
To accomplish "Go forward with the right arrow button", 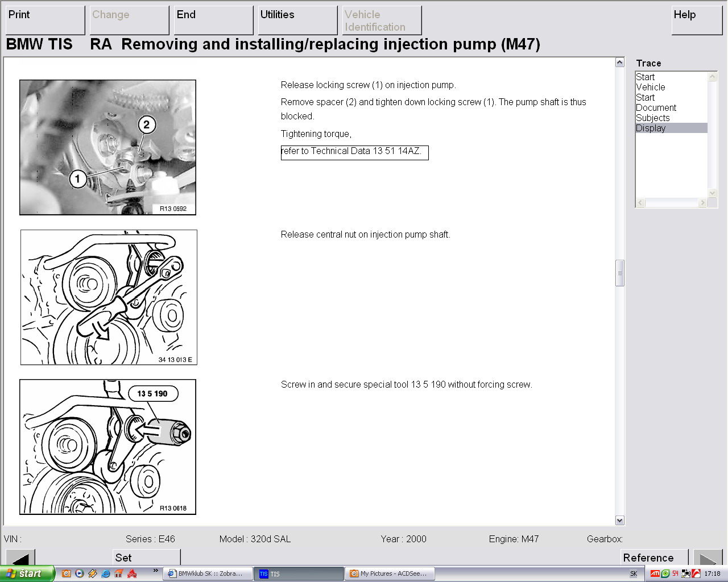I will coord(708,558).
